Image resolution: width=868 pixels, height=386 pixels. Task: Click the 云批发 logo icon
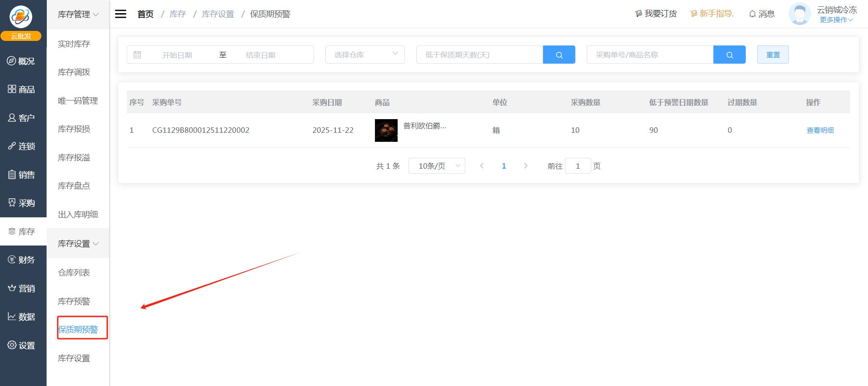(x=21, y=17)
